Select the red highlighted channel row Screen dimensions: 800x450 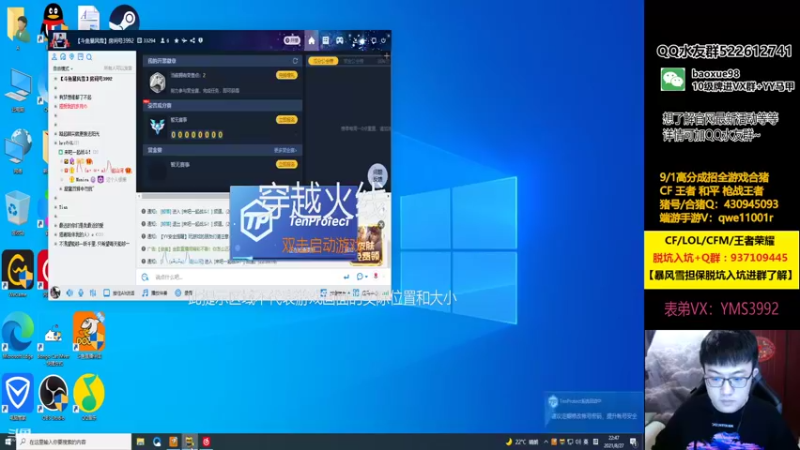(x=73, y=106)
